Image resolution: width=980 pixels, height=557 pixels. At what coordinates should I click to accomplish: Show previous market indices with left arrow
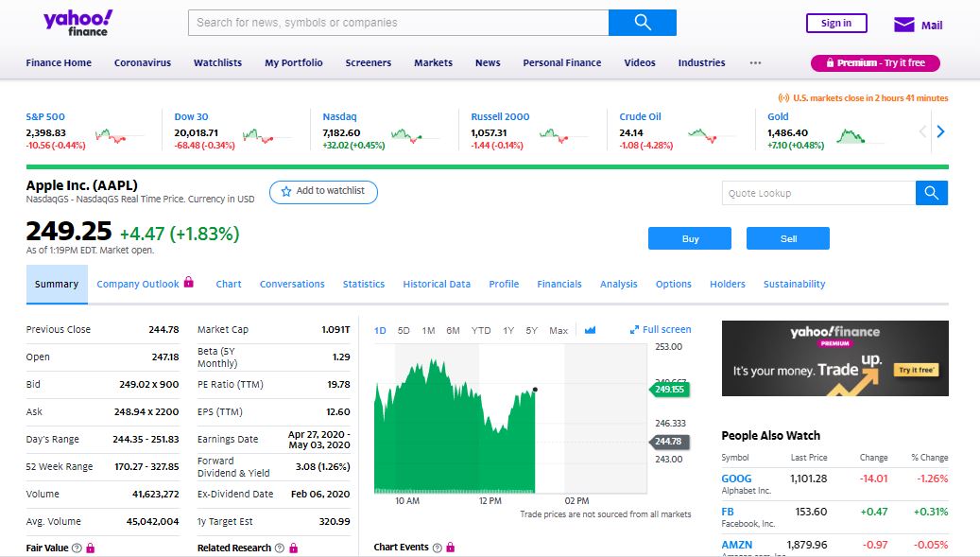coord(922,131)
